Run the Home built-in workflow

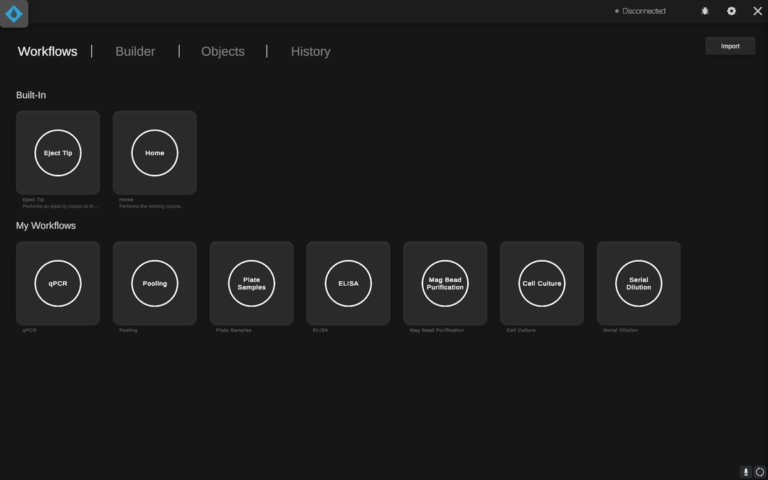click(x=155, y=153)
